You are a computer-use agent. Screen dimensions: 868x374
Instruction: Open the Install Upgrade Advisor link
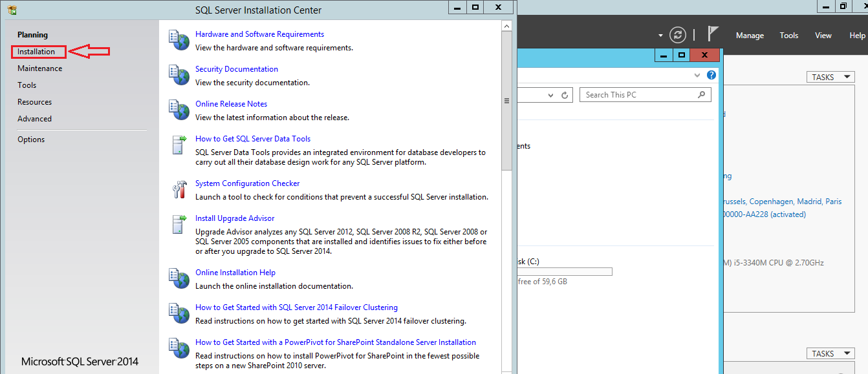pyautogui.click(x=235, y=218)
